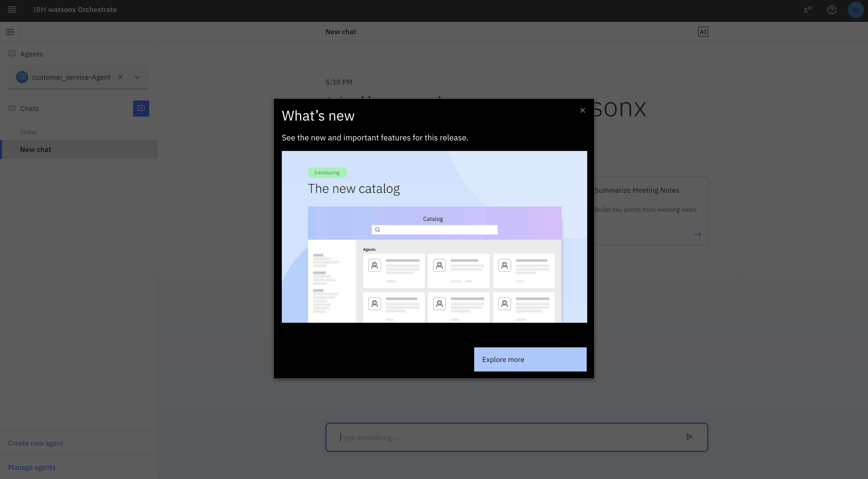
Task: Click the Explore more button
Action: pos(530,359)
